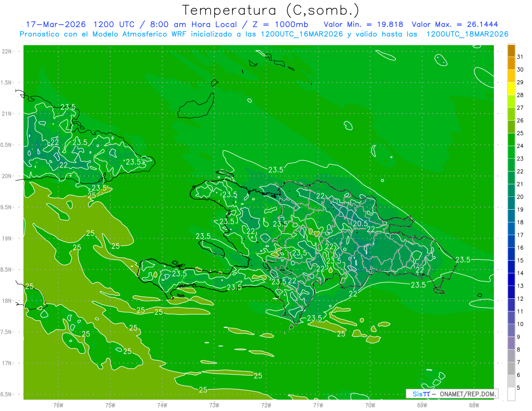532x411 pixels.
Task: Click the '72W' longitude axis label
Action: 266,405
